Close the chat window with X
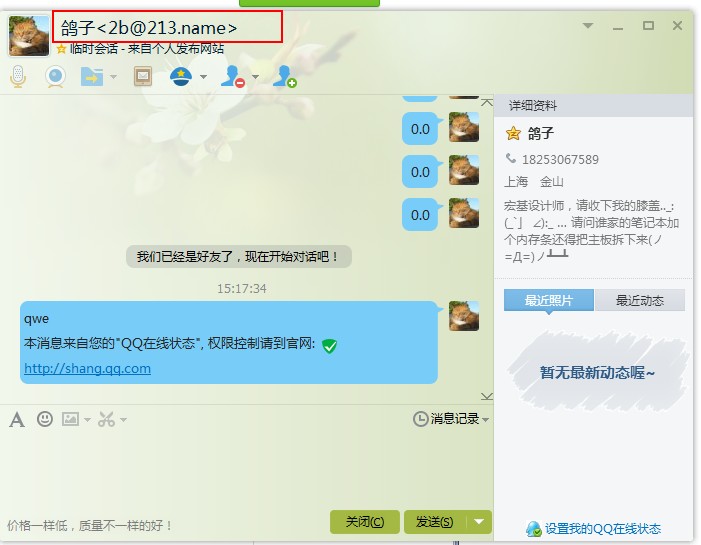This screenshot has width=701, height=545. (x=677, y=25)
